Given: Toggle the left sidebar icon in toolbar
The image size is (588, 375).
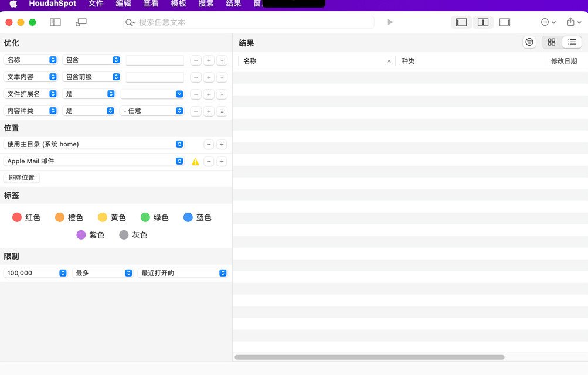Looking at the screenshot, I should 55,22.
